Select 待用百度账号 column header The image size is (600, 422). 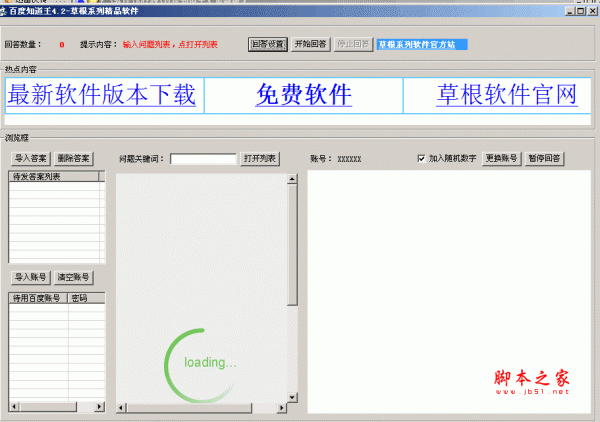[38, 298]
